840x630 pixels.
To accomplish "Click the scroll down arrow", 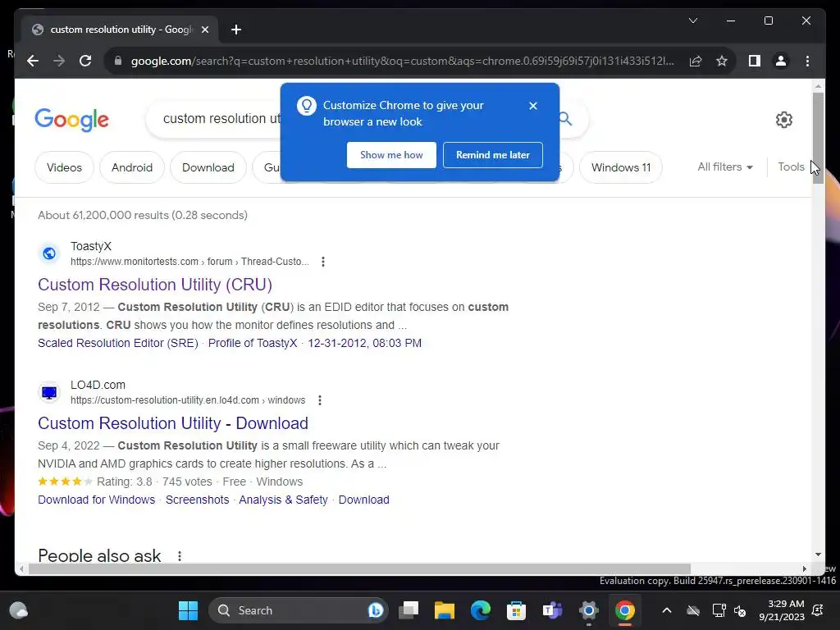I will pyautogui.click(x=818, y=555).
